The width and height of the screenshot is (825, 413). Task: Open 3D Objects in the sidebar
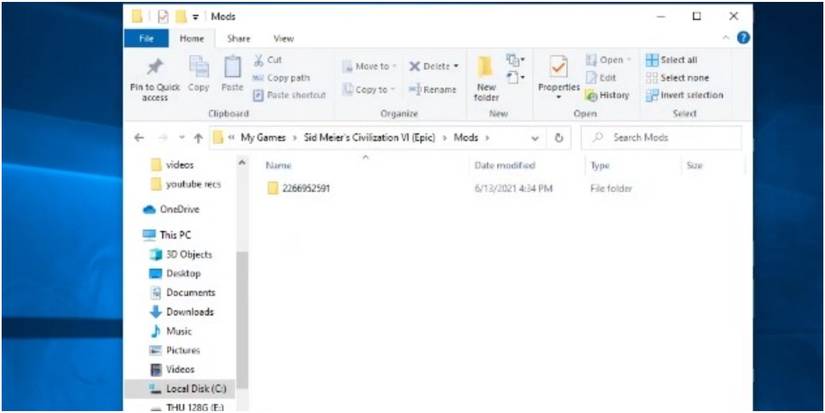180,255
